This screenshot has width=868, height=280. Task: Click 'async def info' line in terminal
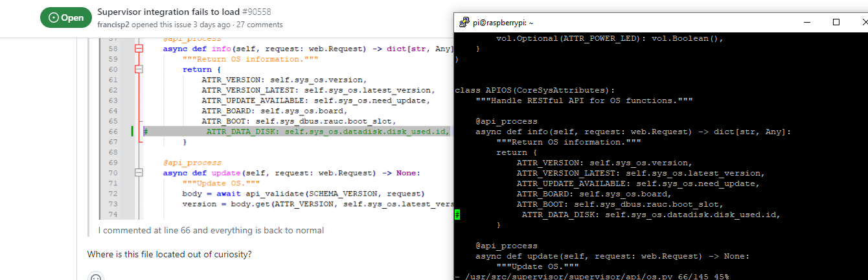point(633,132)
